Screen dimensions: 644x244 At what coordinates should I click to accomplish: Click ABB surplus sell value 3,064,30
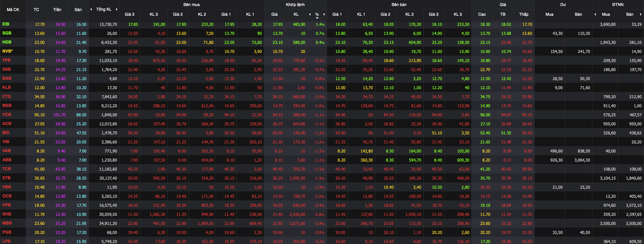click(582, 160)
